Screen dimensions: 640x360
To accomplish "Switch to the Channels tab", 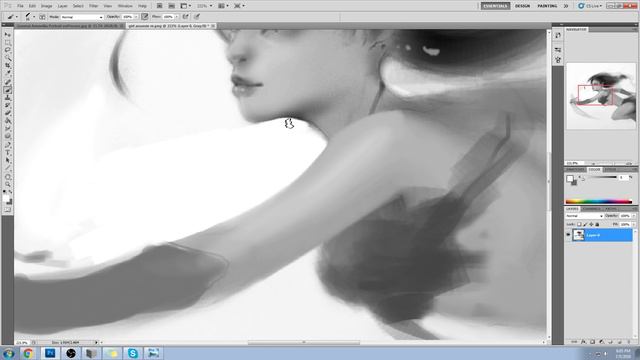I will 591,209.
